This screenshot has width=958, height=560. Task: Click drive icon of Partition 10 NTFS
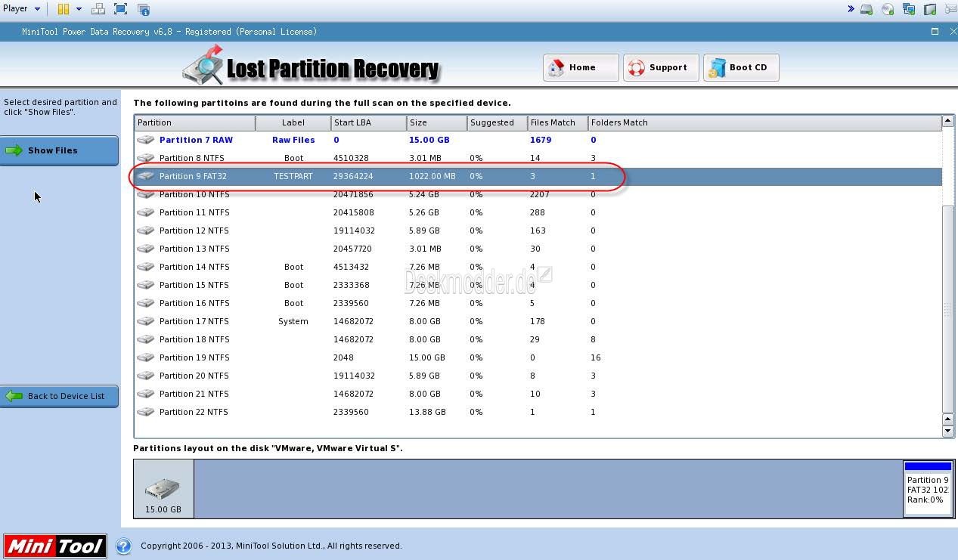point(146,194)
